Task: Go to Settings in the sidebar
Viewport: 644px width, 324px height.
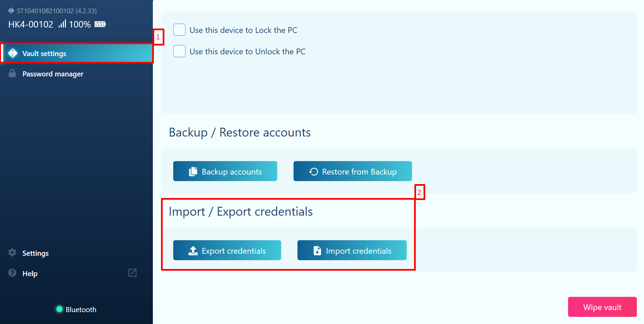Action: [x=35, y=253]
